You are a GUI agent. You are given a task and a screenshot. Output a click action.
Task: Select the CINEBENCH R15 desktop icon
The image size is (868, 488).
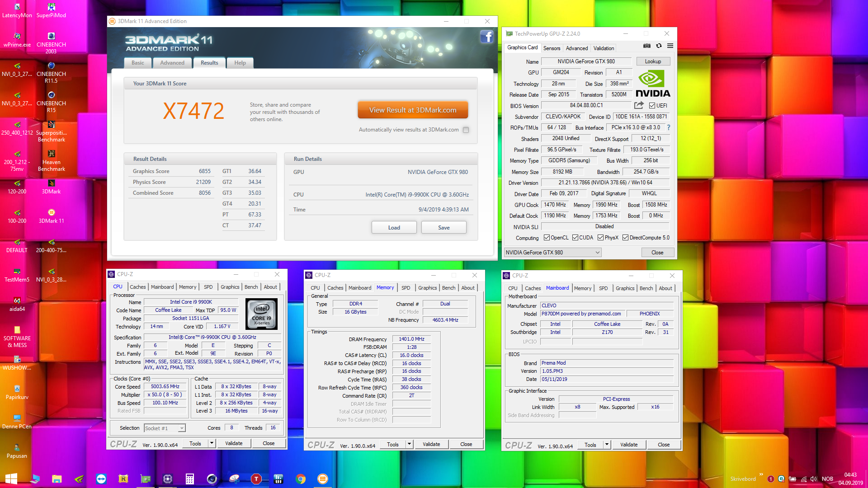pos(51,102)
